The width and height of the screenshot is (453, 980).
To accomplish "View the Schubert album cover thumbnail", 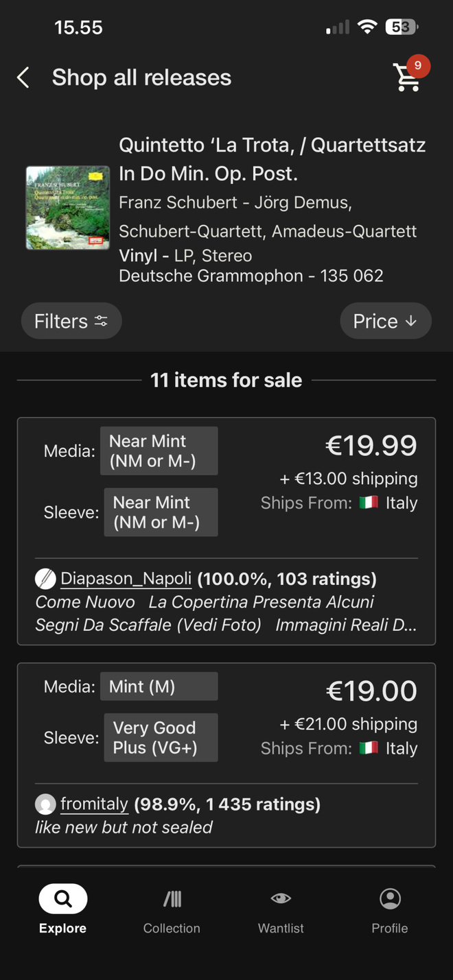I will pyautogui.click(x=68, y=207).
